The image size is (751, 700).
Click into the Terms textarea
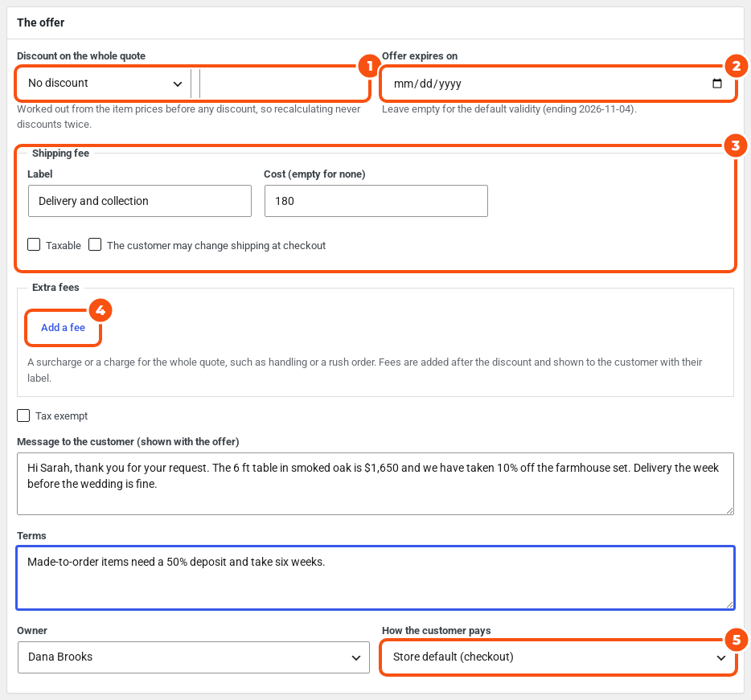pos(375,578)
